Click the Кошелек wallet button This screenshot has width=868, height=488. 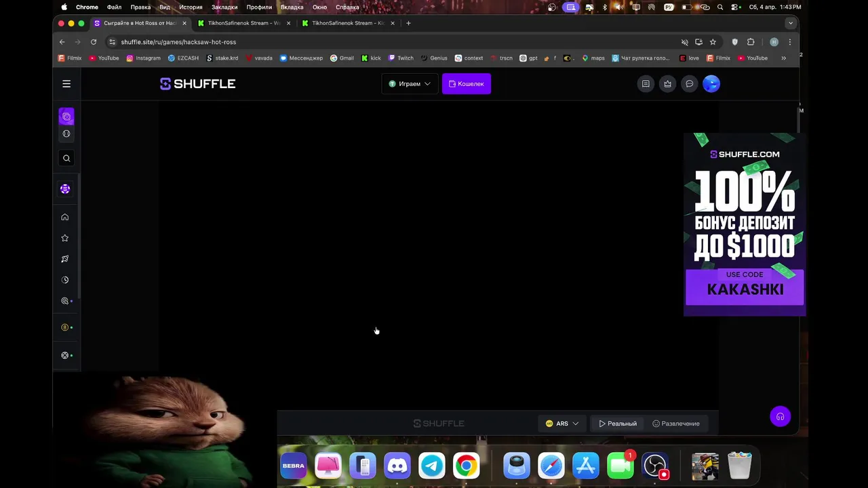click(x=467, y=84)
